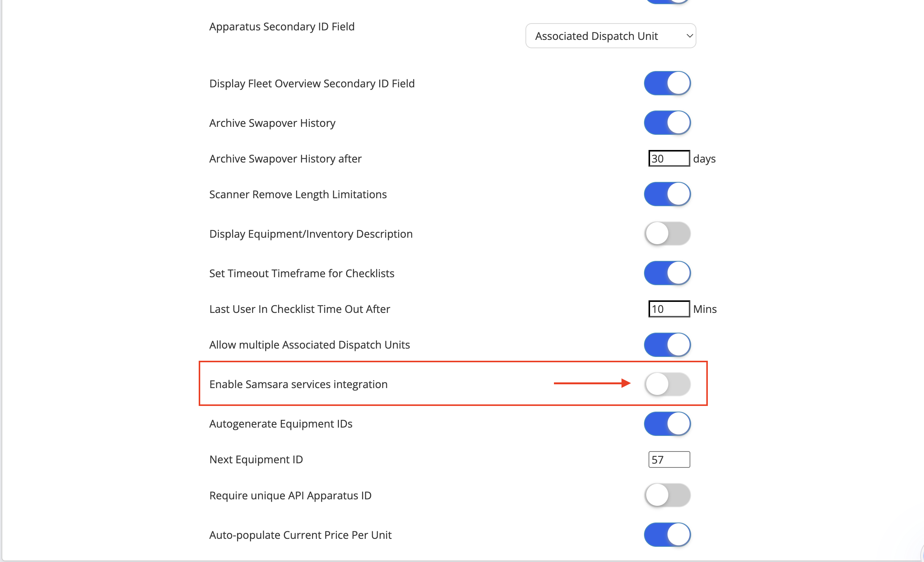Click the Associated Dispatch Unit dropdown chevron
924x562 pixels.
coord(689,36)
